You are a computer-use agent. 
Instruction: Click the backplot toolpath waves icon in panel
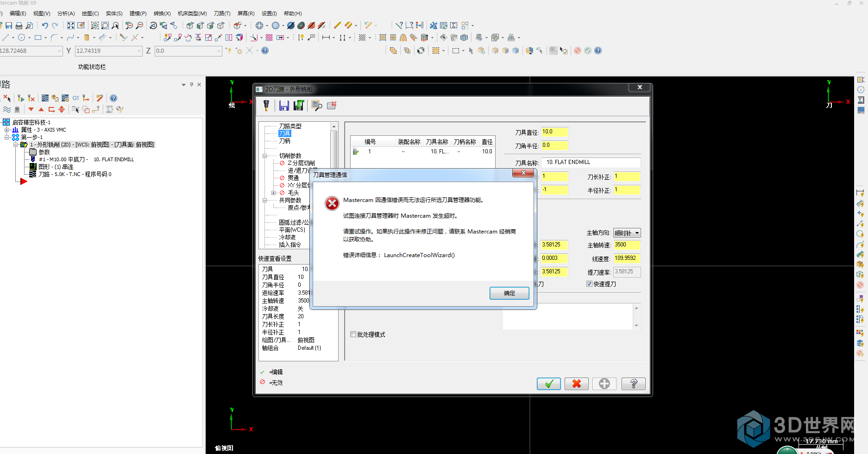(x=45, y=98)
